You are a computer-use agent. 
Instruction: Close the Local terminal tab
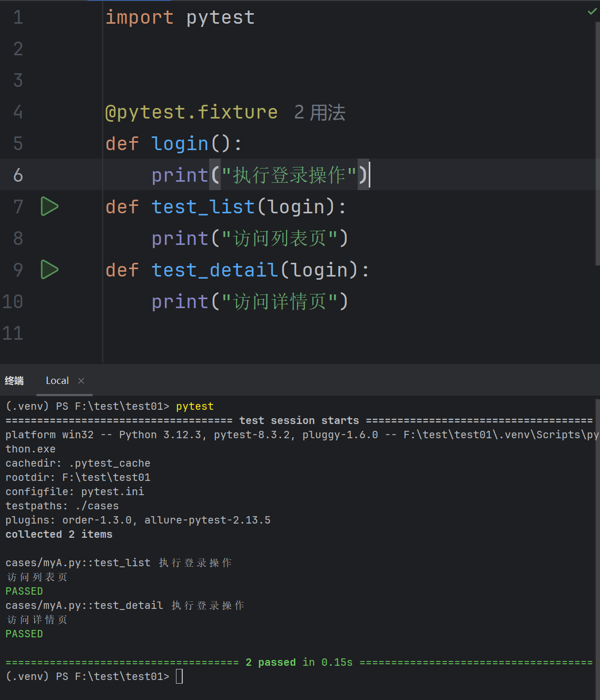pos(81,381)
